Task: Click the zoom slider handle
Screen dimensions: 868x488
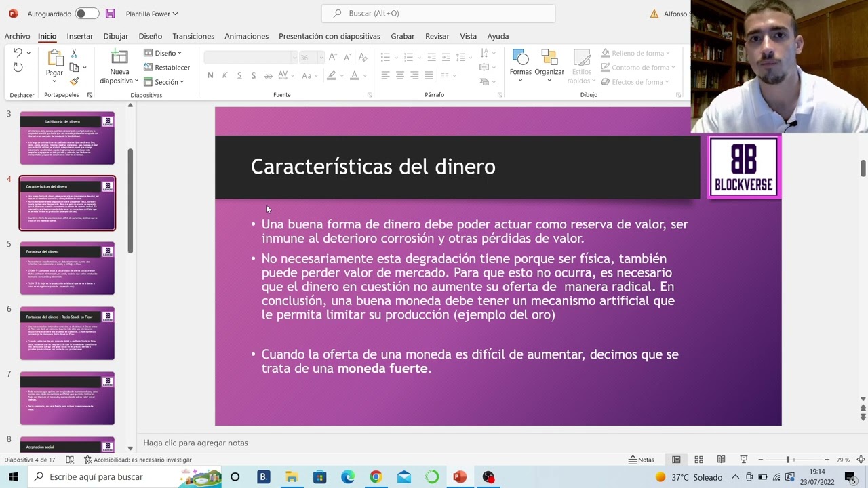Action: point(787,460)
